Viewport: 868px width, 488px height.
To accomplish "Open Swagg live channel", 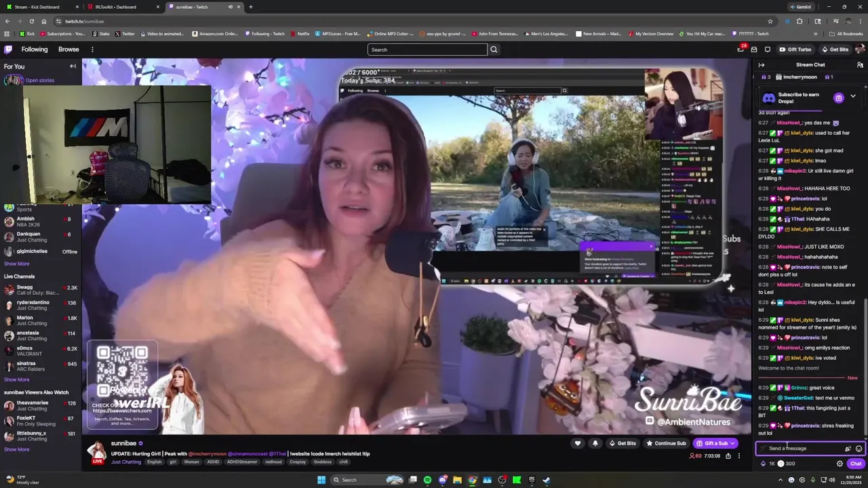I will coord(41,290).
